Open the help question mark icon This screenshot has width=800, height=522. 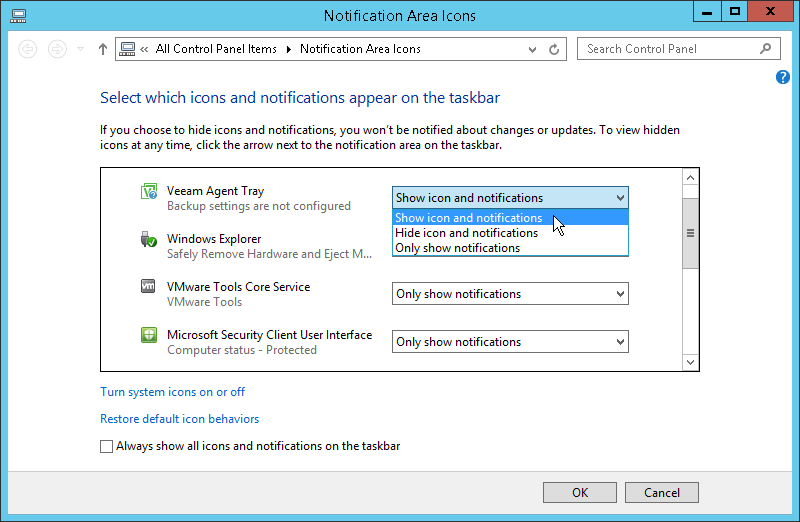point(783,77)
